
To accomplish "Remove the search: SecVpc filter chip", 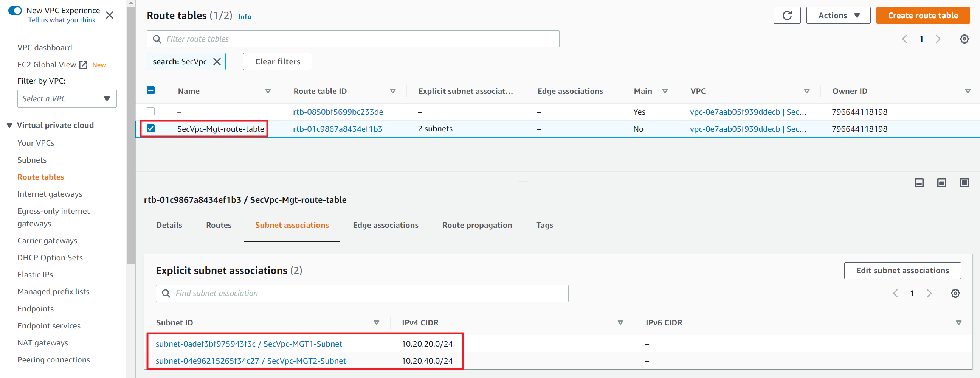I will [x=217, y=62].
